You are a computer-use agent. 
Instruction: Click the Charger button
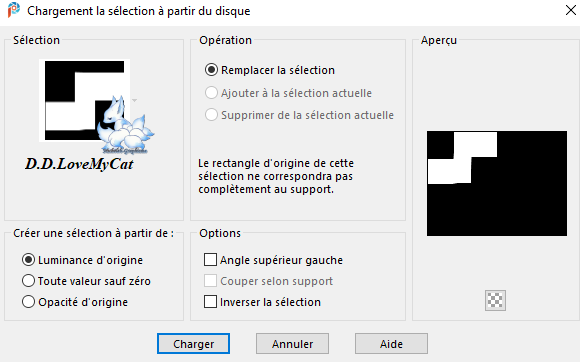pyautogui.click(x=193, y=344)
